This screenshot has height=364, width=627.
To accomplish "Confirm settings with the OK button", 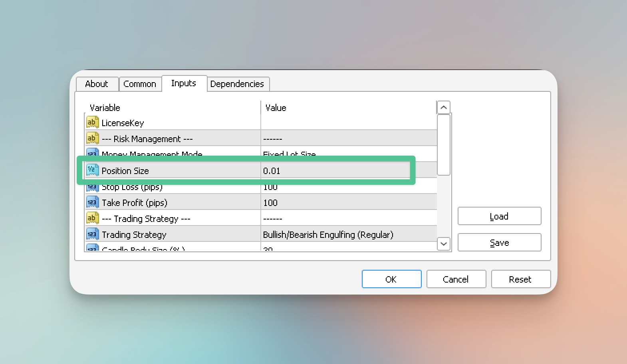I will [x=391, y=279].
